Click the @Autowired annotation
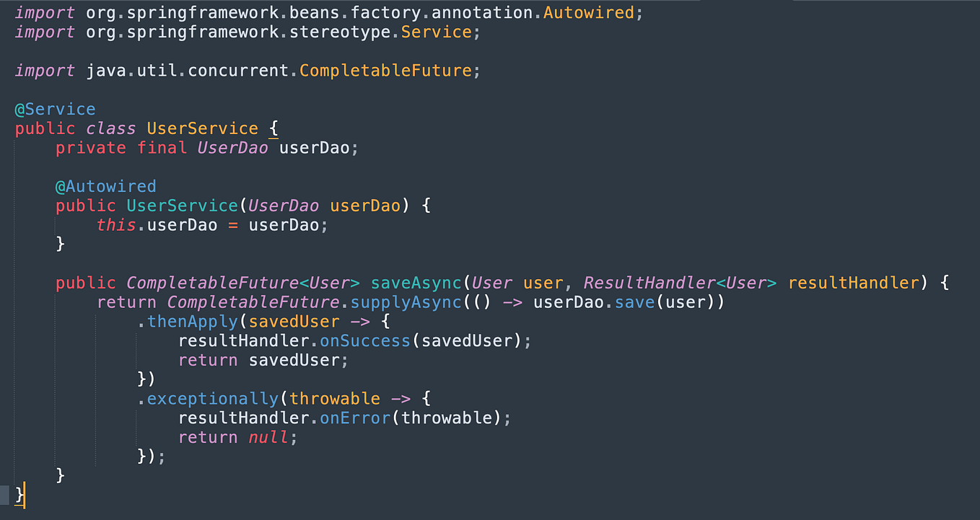The height and width of the screenshot is (520, 980). point(105,186)
